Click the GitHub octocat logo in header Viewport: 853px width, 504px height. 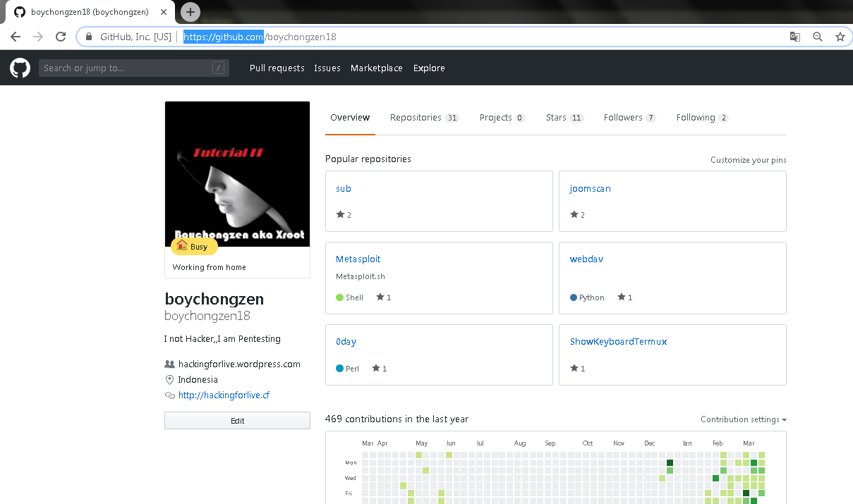(x=20, y=68)
